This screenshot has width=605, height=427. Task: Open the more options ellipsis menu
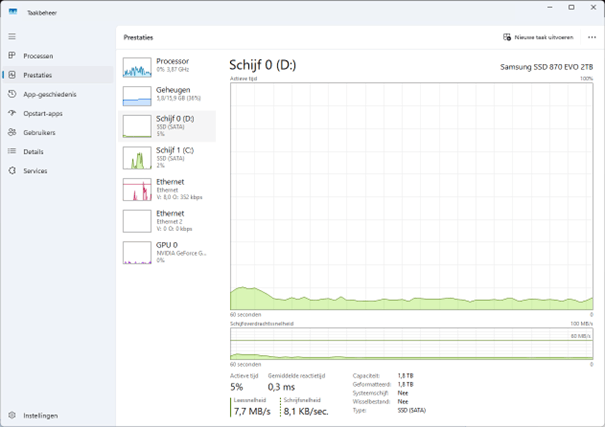pos(592,37)
